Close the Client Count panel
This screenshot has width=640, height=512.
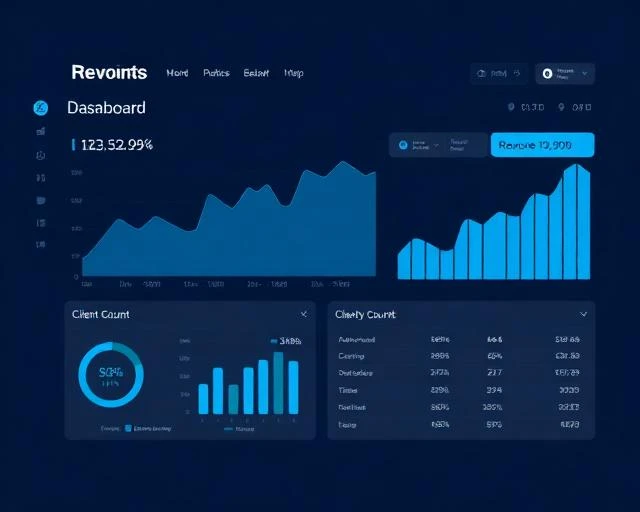click(x=304, y=314)
